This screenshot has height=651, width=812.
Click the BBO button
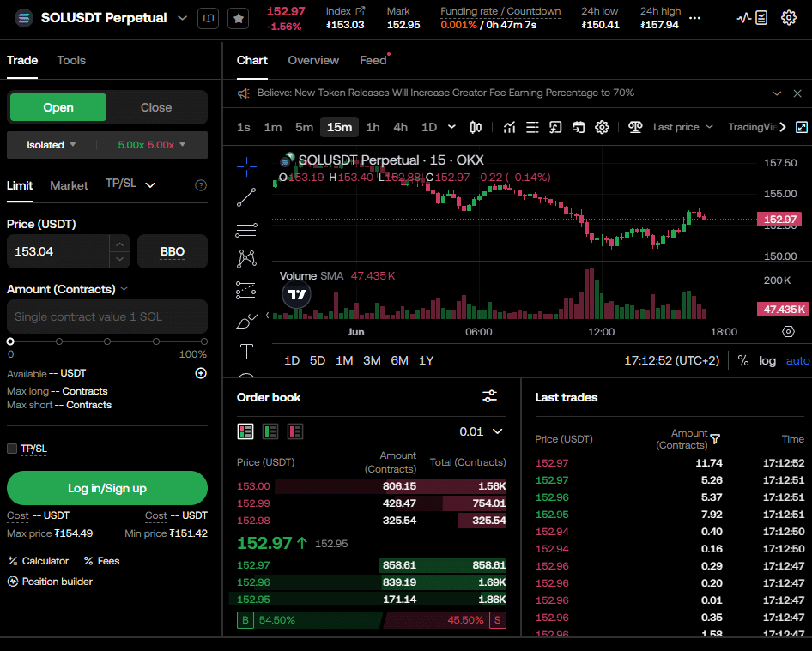coord(173,251)
